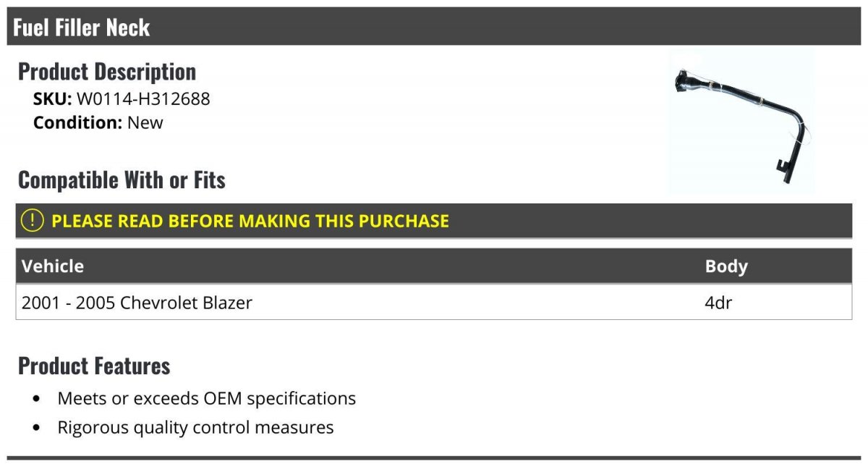868x467 pixels.
Task: Select the "Compatible With or Fits" heading
Action: point(122,180)
